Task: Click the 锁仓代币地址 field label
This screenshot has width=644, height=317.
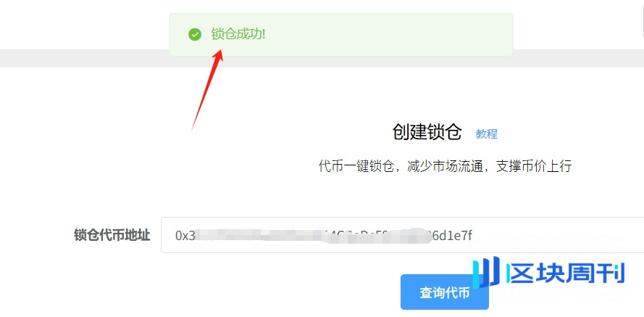Action: 112,235
